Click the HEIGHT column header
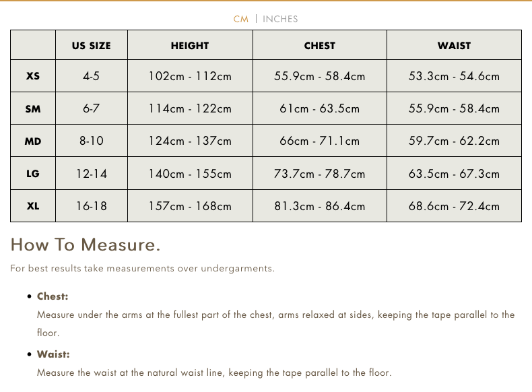Viewport: 532px width, 392px height. coord(190,46)
